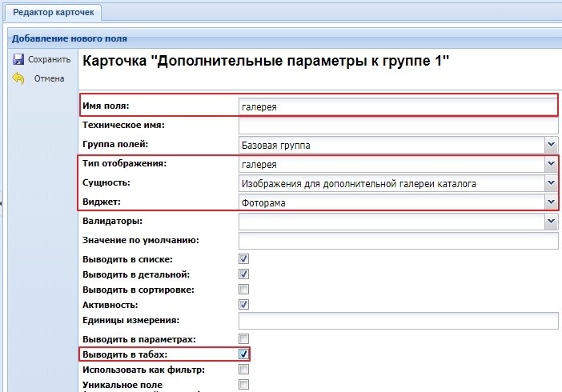Click into the Имя поля input field
562x392 pixels.
pos(396,106)
